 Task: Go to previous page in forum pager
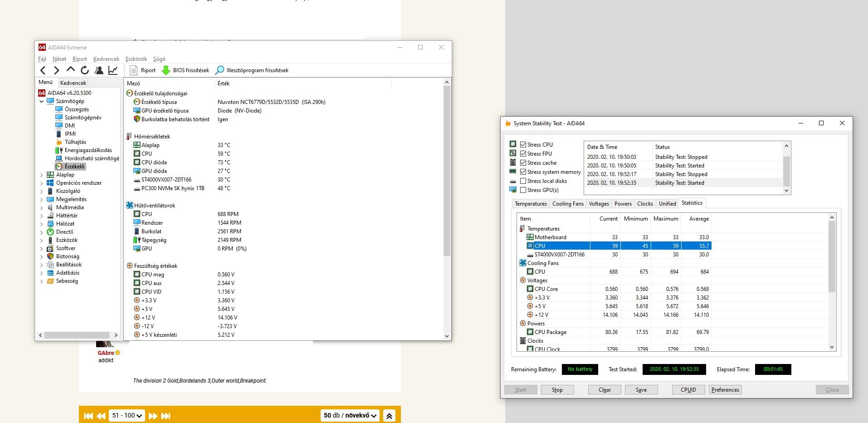click(101, 416)
